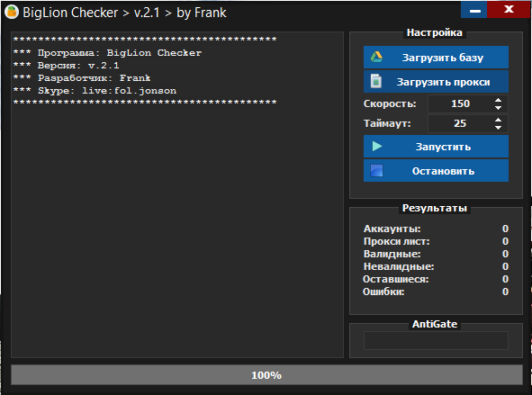Screen dimensions: 532x395
Task: Click the Загрузить прокси button label
Action: tap(444, 82)
